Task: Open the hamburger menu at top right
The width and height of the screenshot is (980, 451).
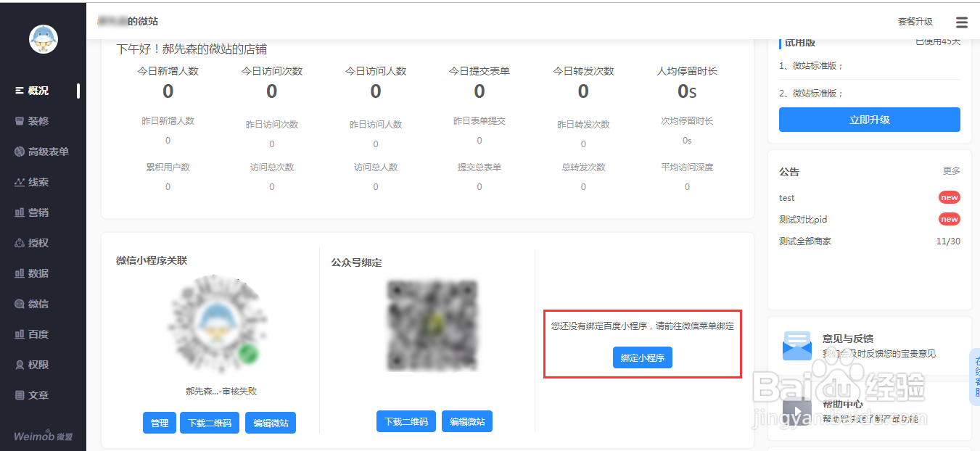Action: tap(962, 22)
